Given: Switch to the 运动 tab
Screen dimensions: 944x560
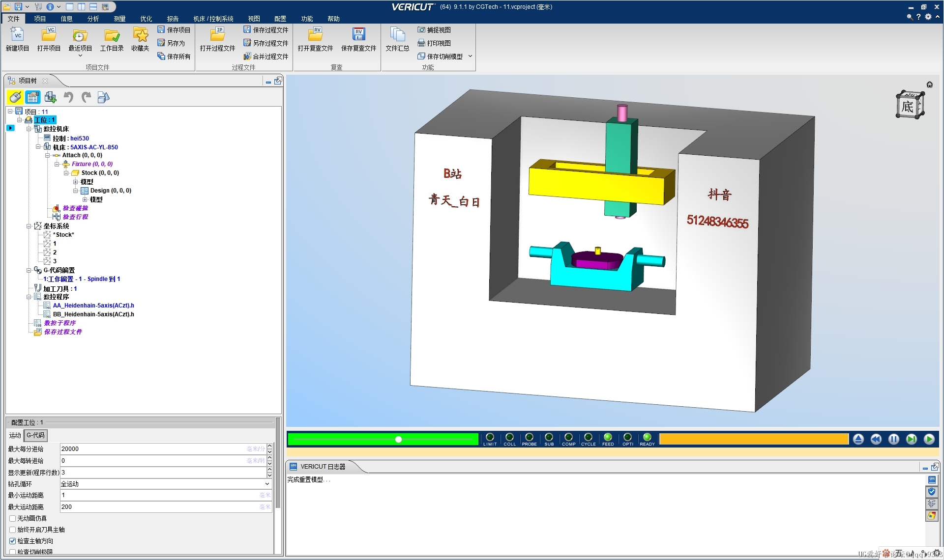Looking at the screenshot, I should (15, 435).
